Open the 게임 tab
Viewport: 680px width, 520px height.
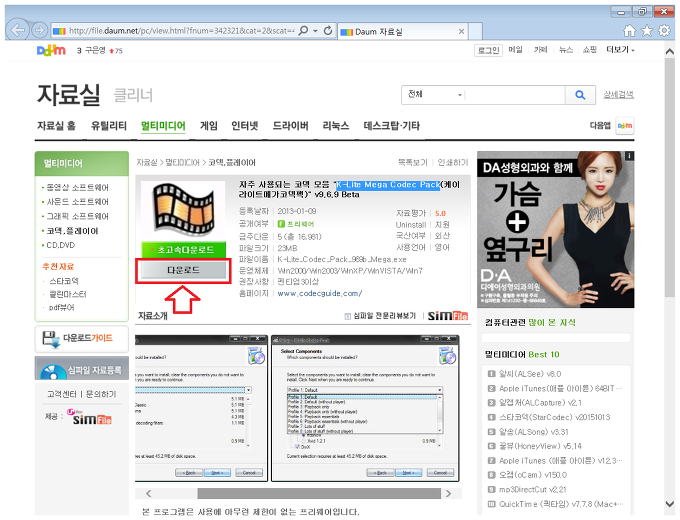(x=209, y=126)
